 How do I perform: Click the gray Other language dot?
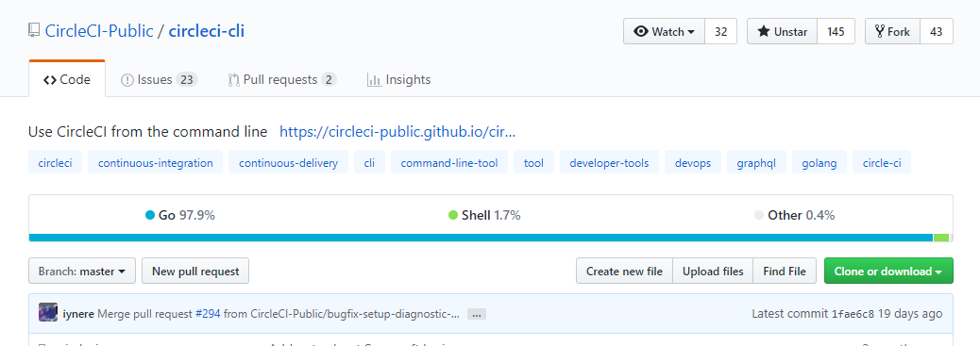point(759,216)
